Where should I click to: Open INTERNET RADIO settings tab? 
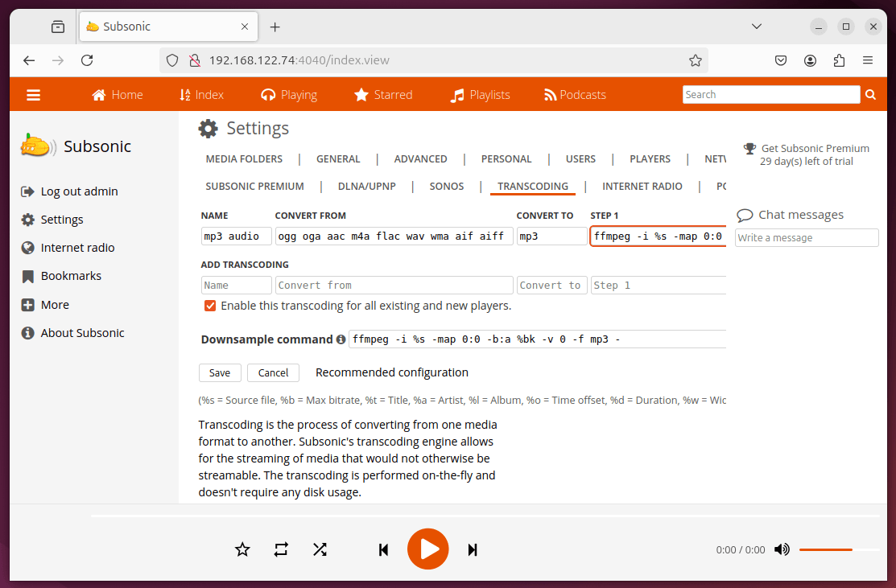point(642,186)
